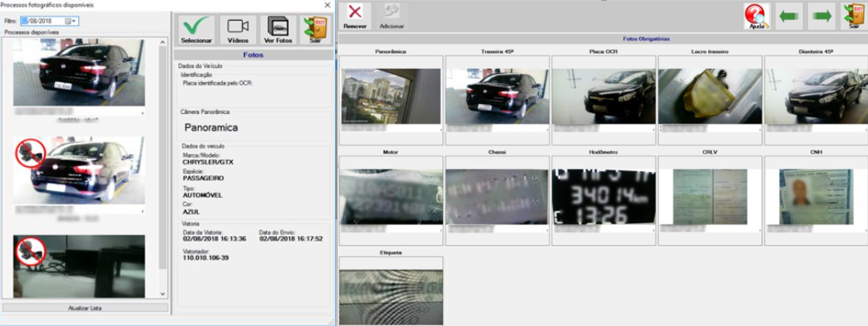Select the first process thumbnail of black car
Screen dimensions: 868x326
[79, 72]
